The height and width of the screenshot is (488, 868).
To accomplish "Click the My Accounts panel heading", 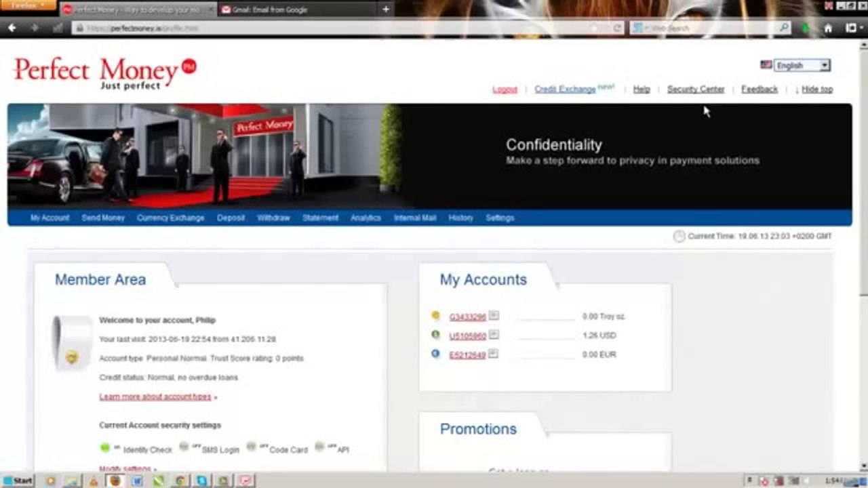I will (x=483, y=279).
